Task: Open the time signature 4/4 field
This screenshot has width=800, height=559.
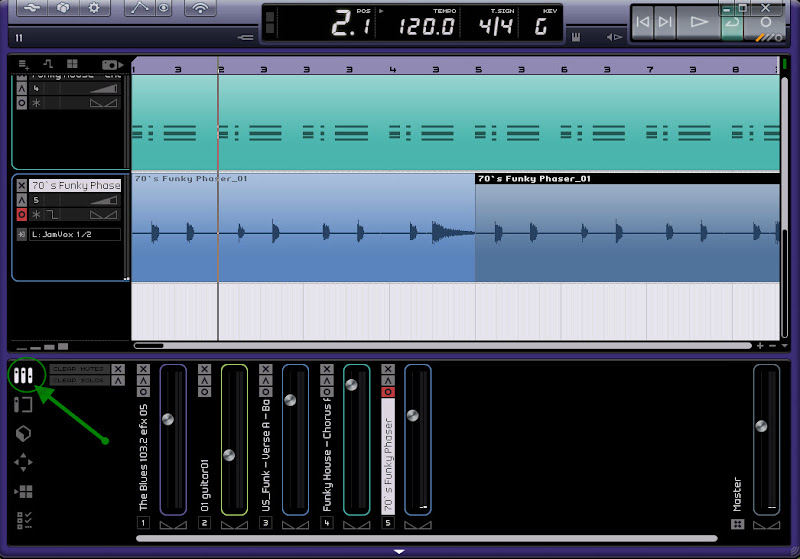Action: 494,25
